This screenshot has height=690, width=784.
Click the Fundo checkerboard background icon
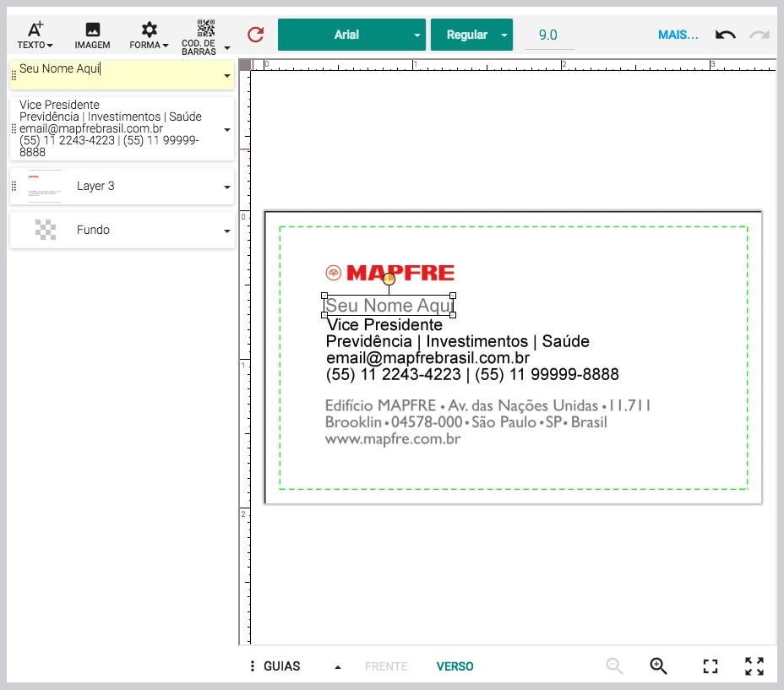46,230
